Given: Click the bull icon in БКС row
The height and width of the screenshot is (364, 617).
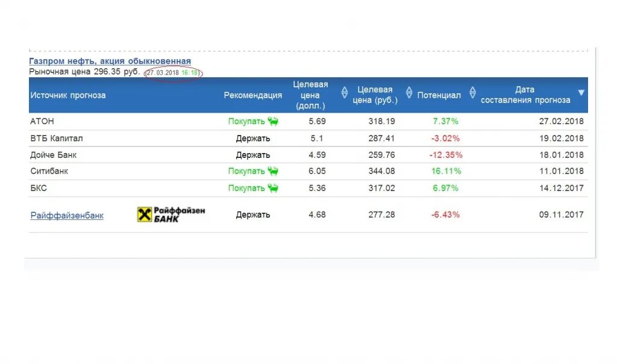Looking at the screenshot, I should [273, 188].
